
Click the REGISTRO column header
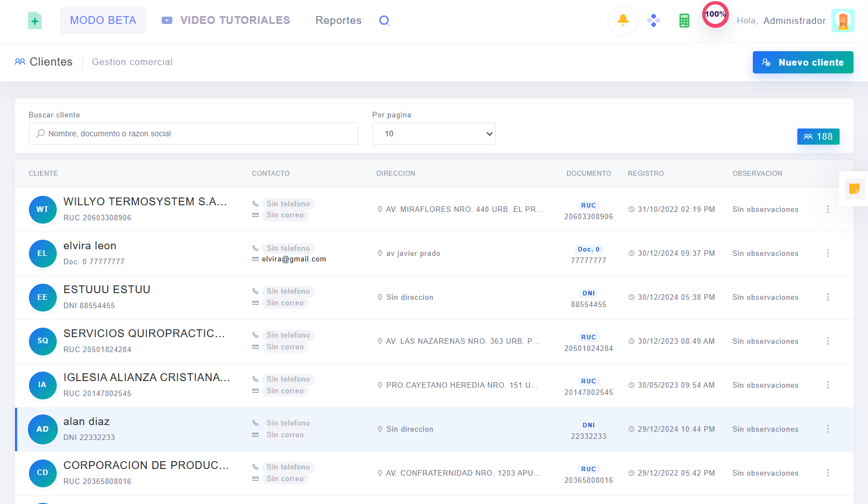646,174
